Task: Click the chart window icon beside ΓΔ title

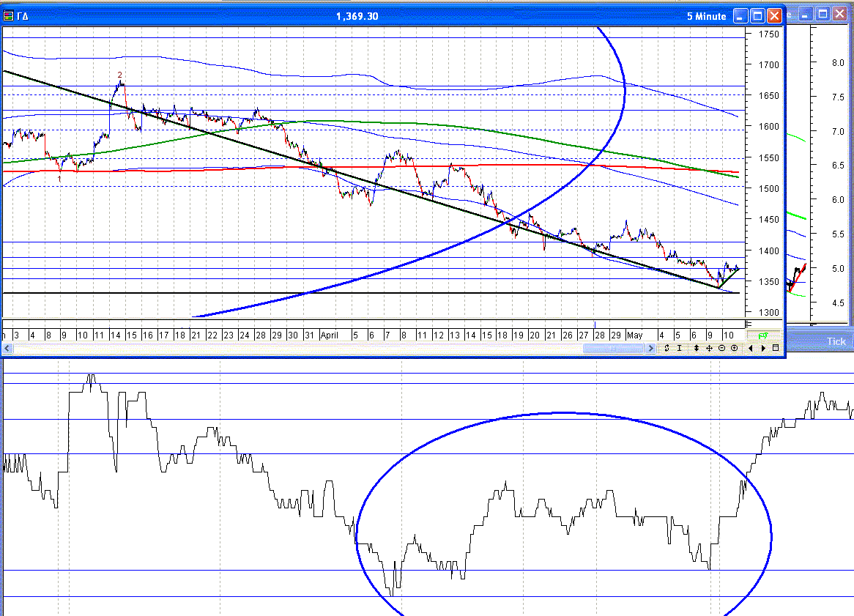Action: point(8,16)
